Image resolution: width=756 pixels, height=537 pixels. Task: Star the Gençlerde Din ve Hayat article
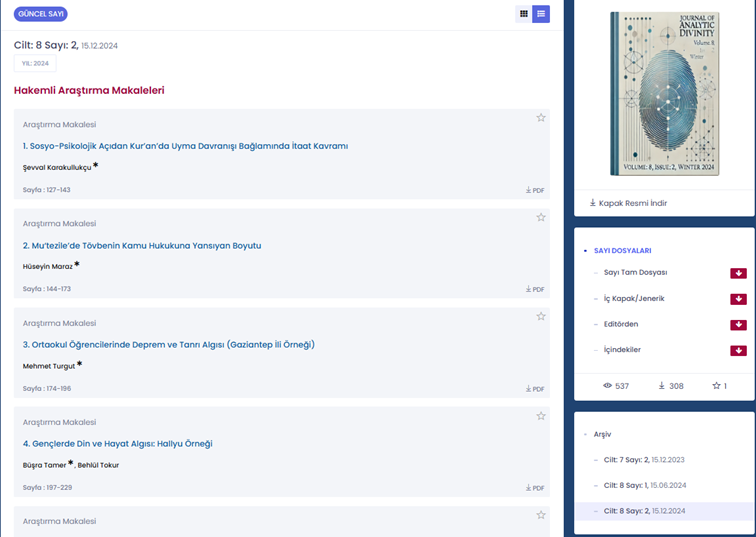[x=541, y=416]
